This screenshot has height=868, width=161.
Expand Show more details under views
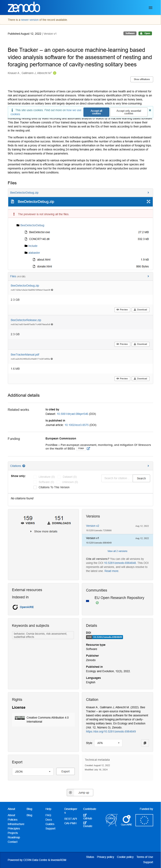[x=44, y=531]
